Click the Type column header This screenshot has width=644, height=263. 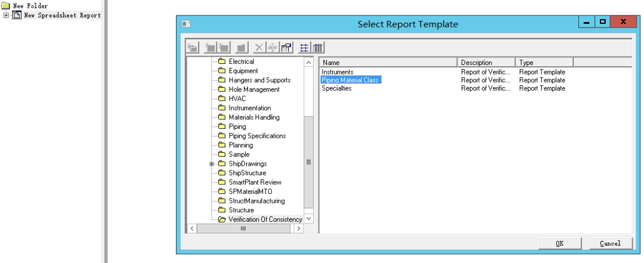(x=544, y=63)
